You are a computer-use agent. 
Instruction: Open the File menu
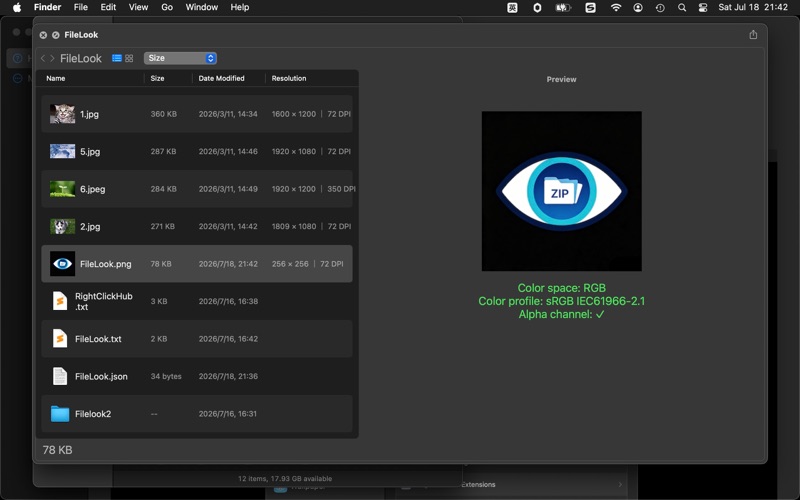pyautogui.click(x=81, y=7)
